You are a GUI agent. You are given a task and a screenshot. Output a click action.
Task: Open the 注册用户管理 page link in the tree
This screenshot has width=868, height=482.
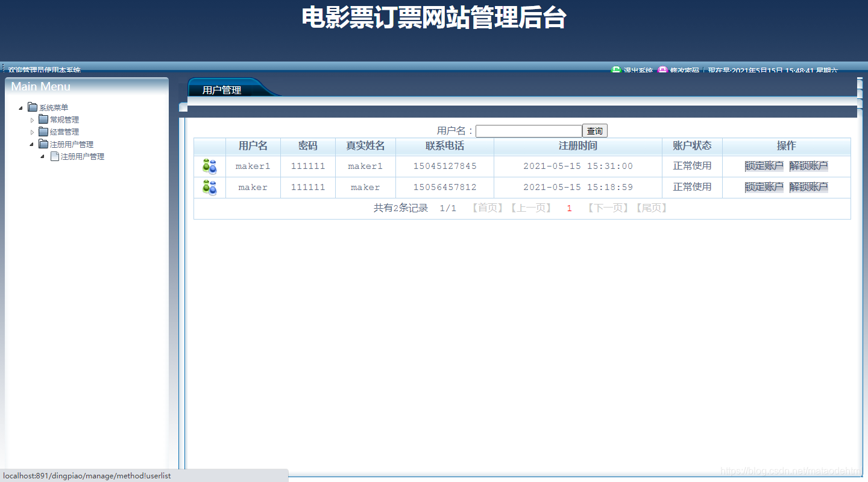pos(83,156)
